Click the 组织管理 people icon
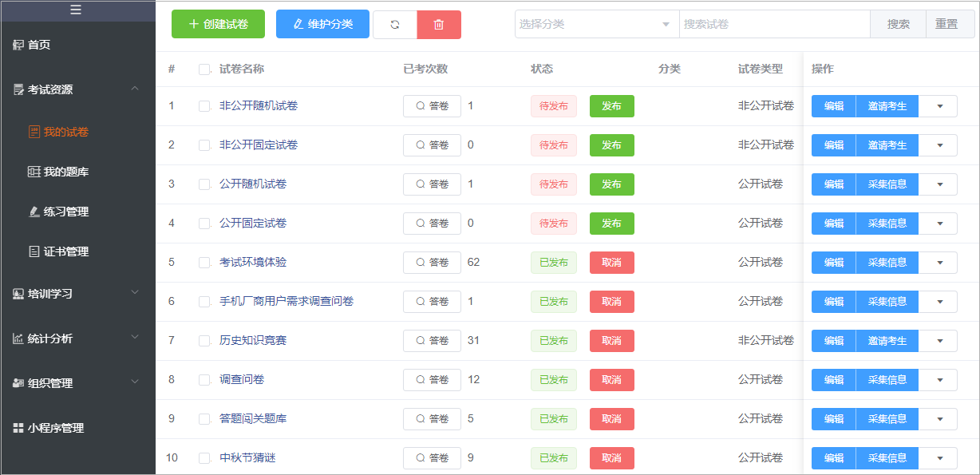Image resolution: width=980 pixels, height=475 pixels. (x=18, y=383)
